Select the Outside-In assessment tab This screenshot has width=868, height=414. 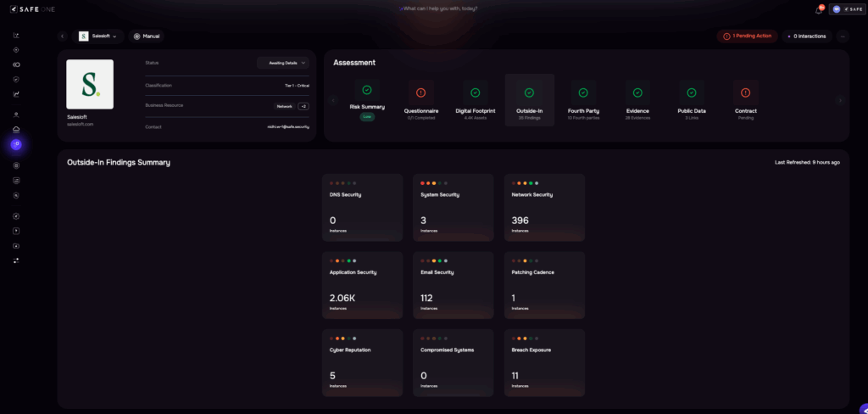pos(529,100)
